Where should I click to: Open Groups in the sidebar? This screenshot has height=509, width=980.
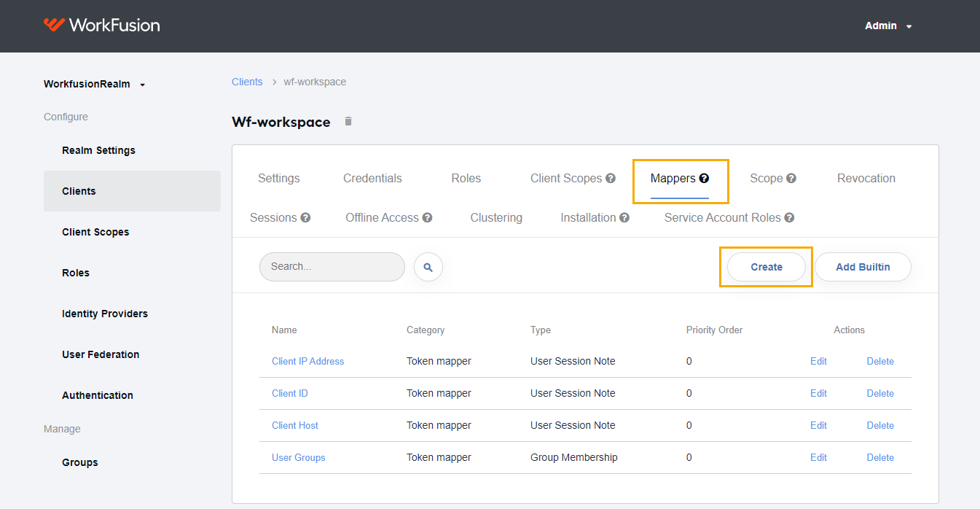79,462
